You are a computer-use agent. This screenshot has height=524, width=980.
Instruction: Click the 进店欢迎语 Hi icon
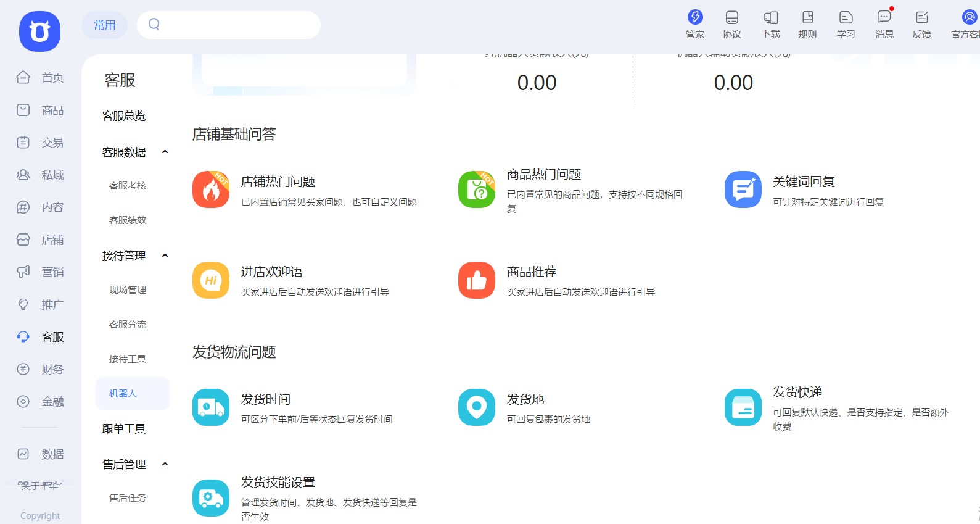point(211,280)
